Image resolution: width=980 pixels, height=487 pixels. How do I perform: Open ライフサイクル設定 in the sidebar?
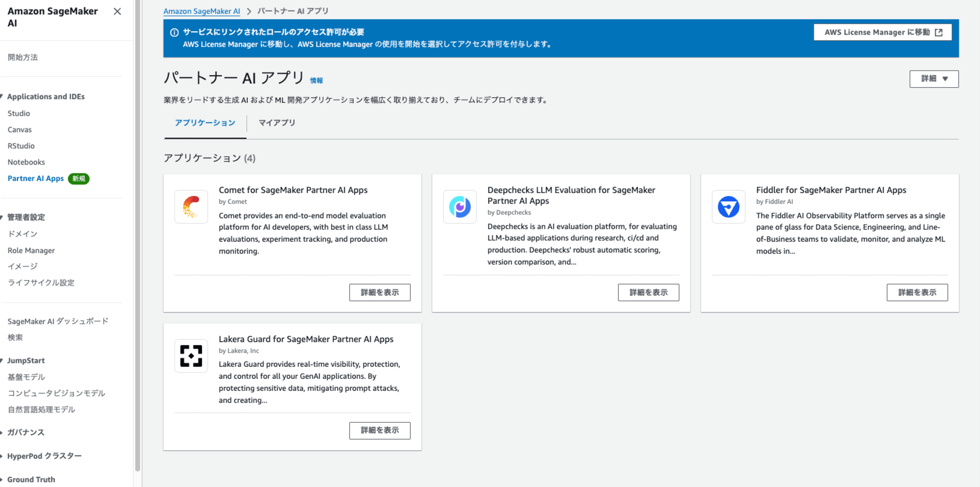pyautogui.click(x=41, y=283)
